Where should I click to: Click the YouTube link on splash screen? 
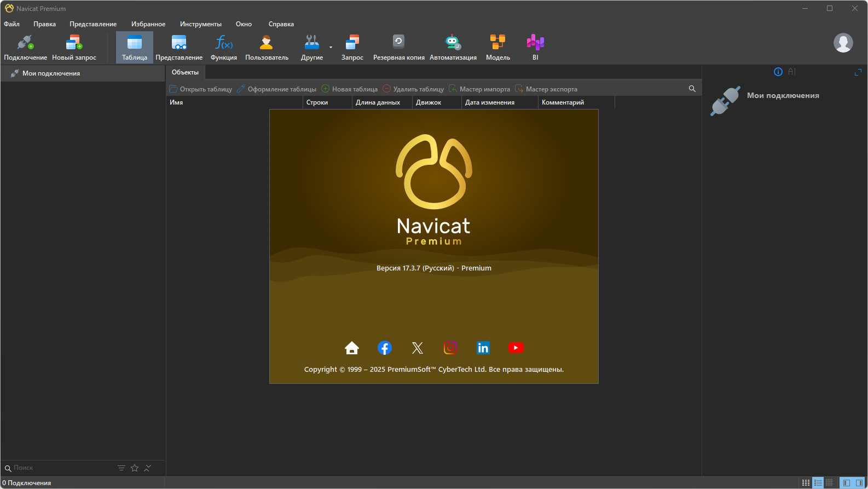point(516,348)
